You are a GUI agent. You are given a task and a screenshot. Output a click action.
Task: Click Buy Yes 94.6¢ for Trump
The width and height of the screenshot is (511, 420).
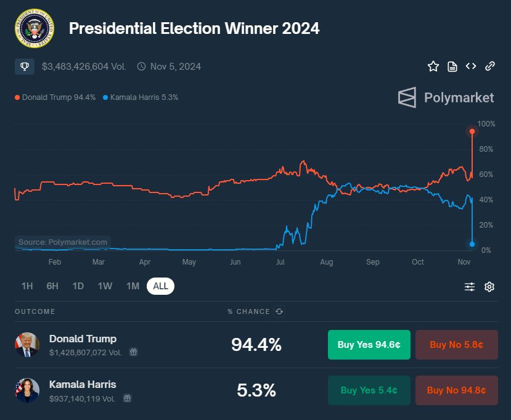[x=369, y=345]
